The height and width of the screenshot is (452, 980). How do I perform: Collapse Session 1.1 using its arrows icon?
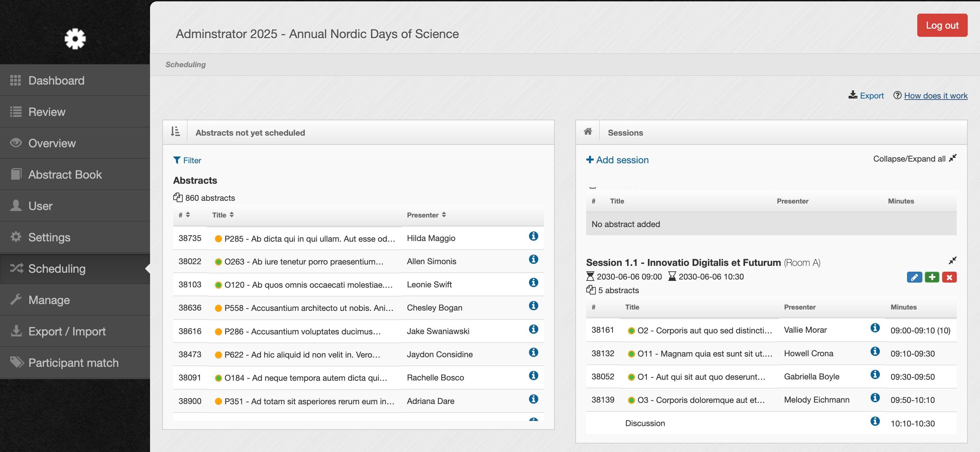[x=952, y=261]
